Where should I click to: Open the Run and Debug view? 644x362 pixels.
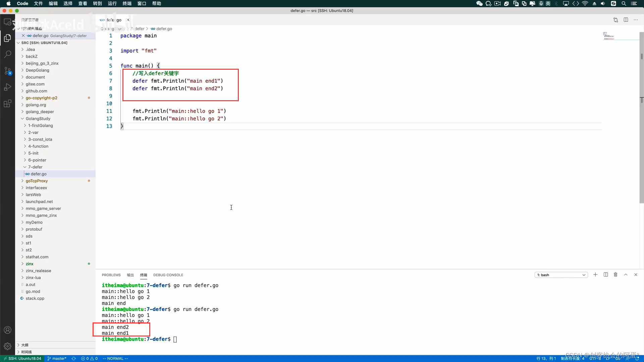(7, 87)
